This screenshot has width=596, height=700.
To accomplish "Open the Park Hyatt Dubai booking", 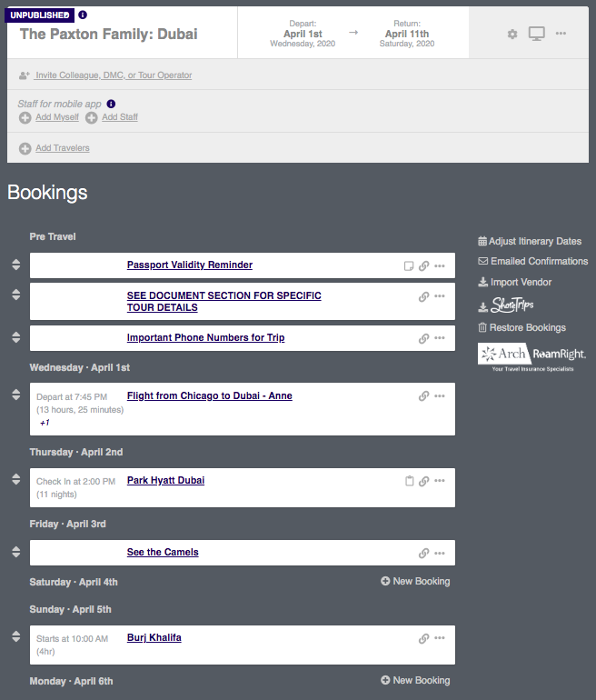I will [166, 480].
